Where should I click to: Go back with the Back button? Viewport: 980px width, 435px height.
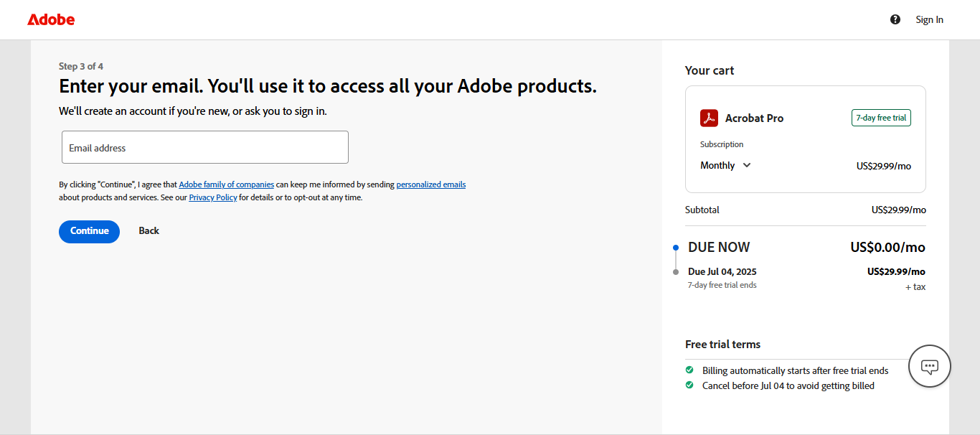pyautogui.click(x=149, y=231)
